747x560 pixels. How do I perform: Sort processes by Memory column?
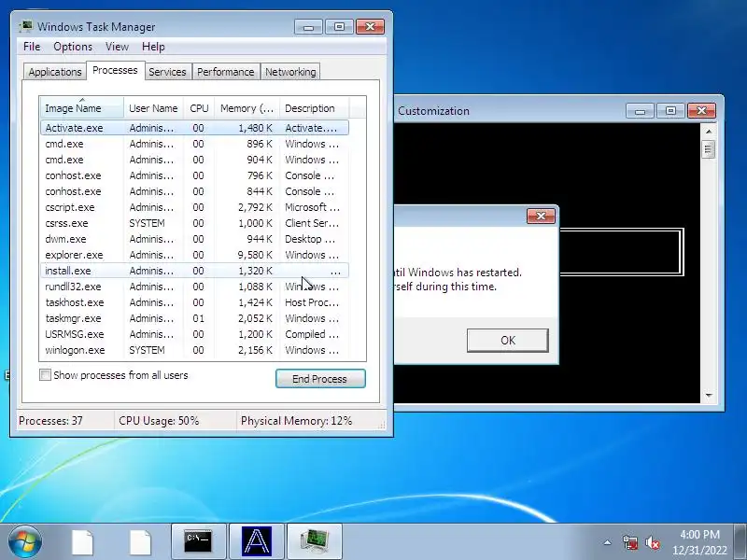click(x=247, y=108)
